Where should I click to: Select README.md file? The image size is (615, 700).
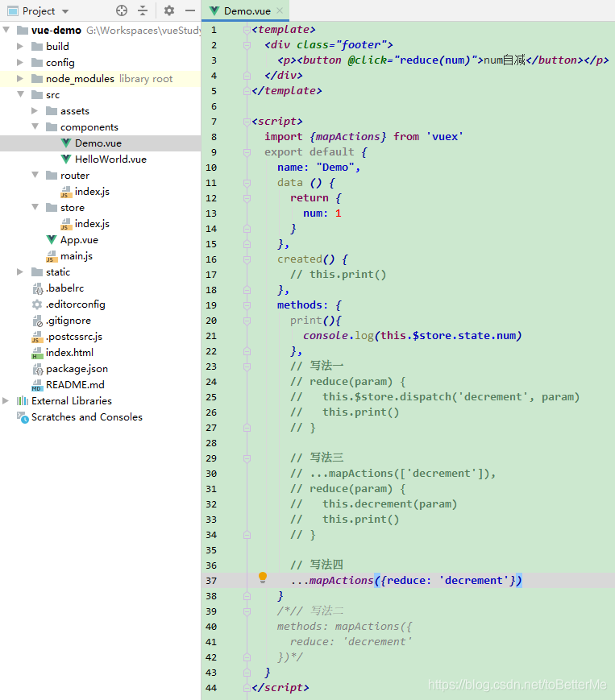pyautogui.click(x=75, y=384)
